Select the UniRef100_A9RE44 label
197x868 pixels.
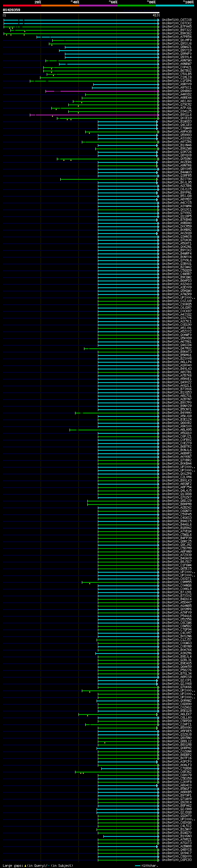(x=177, y=98)
